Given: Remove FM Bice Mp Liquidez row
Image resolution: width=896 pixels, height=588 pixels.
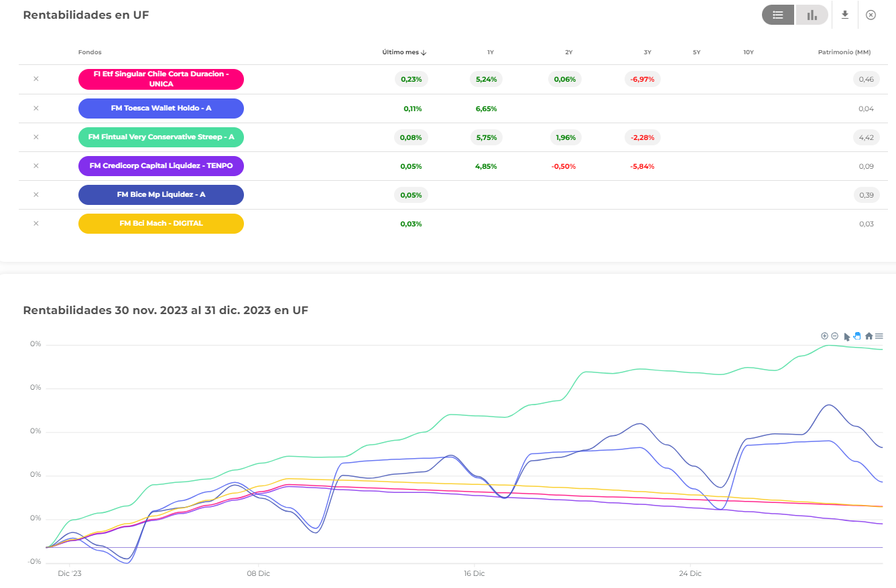Looking at the screenshot, I should (x=36, y=195).
